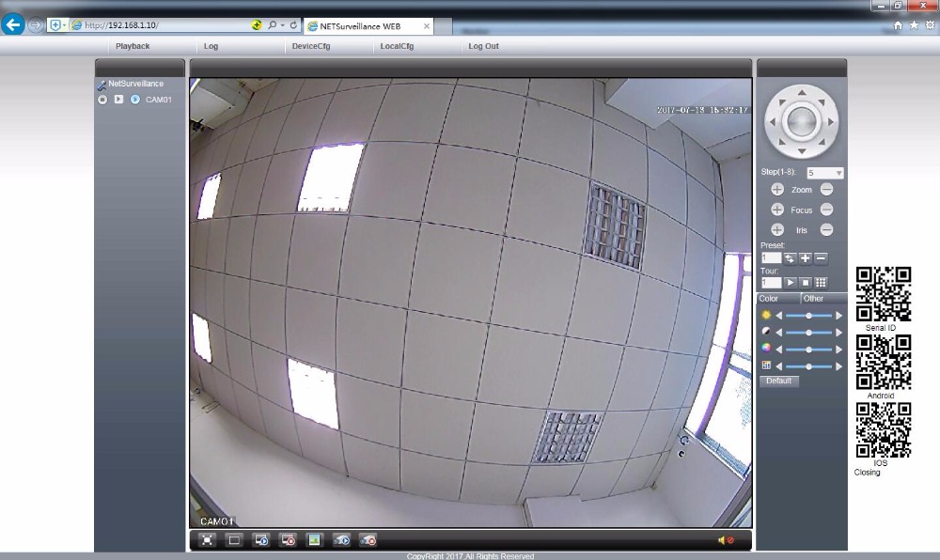Click the brightness slider handle

808,316
